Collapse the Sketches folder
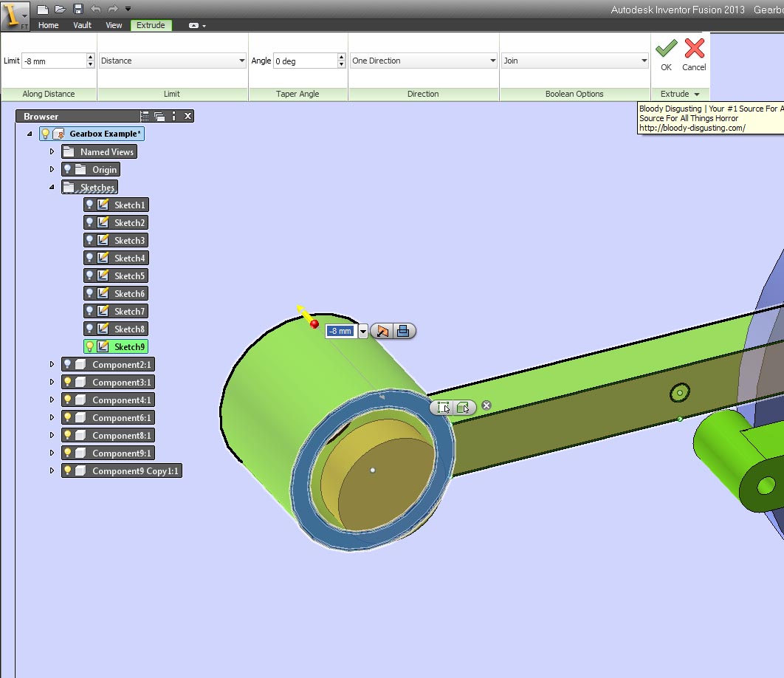 click(52, 187)
